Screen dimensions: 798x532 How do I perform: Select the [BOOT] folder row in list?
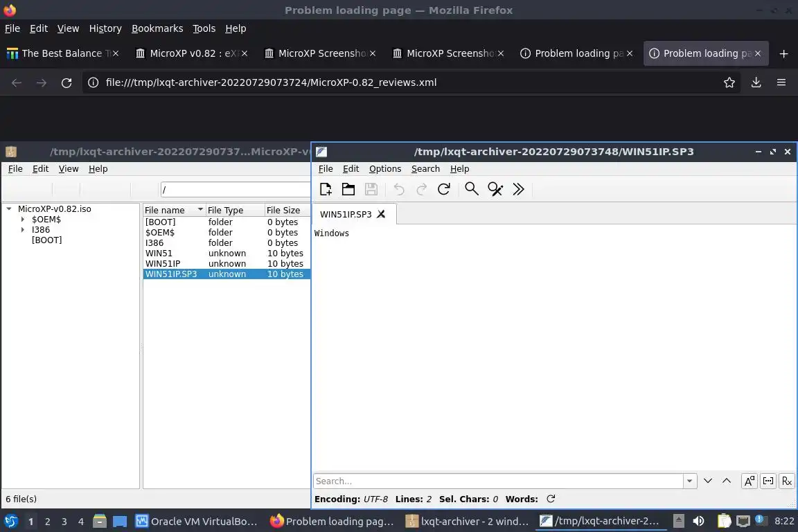[227, 222]
